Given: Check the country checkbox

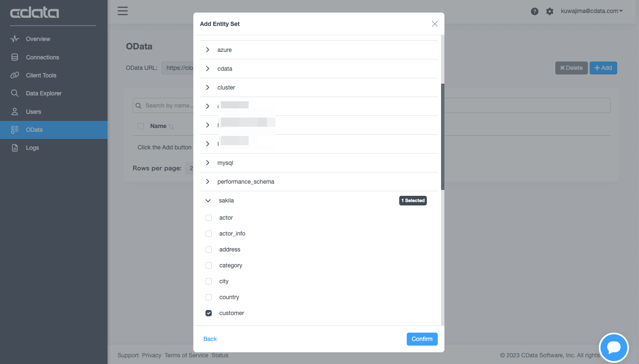Looking at the screenshot, I should [x=208, y=297].
